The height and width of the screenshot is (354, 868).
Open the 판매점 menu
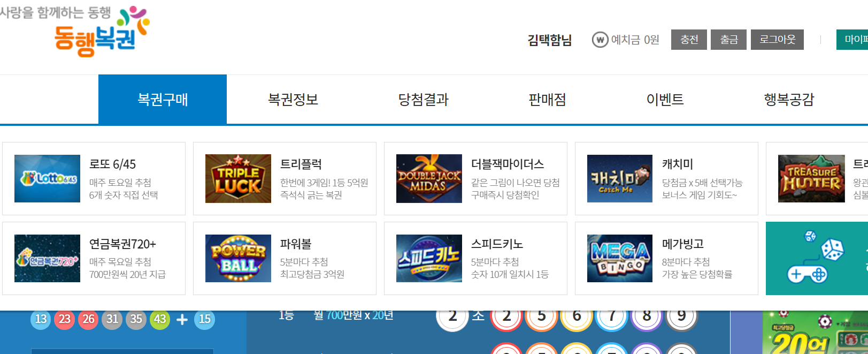pyautogui.click(x=547, y=100)
